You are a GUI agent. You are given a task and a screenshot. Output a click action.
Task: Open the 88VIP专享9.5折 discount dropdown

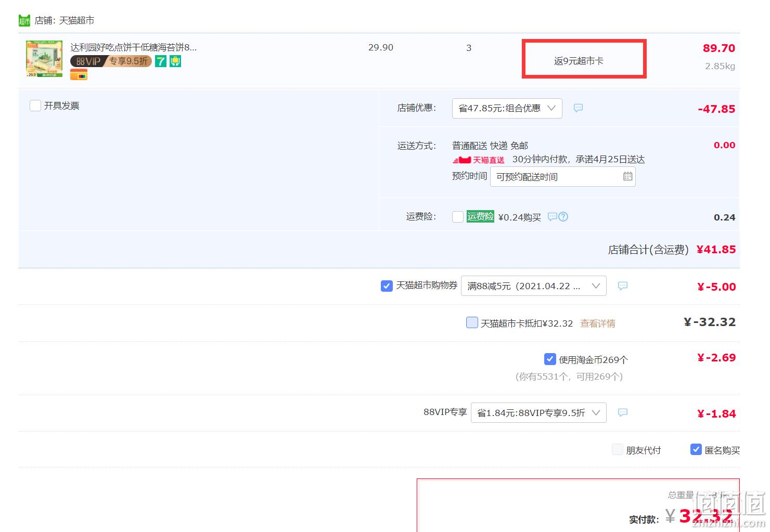538,412
